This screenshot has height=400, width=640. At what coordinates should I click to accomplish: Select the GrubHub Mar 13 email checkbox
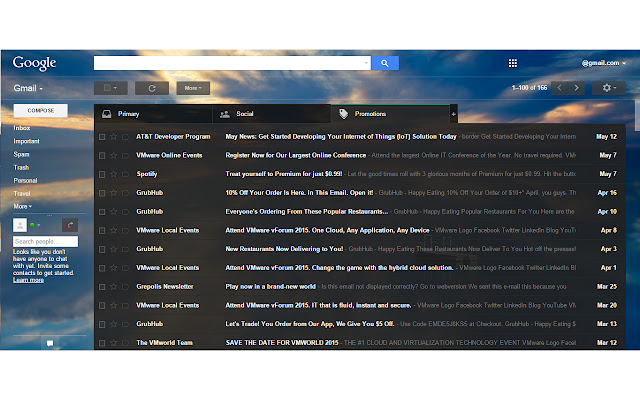[x=102, y=325]
